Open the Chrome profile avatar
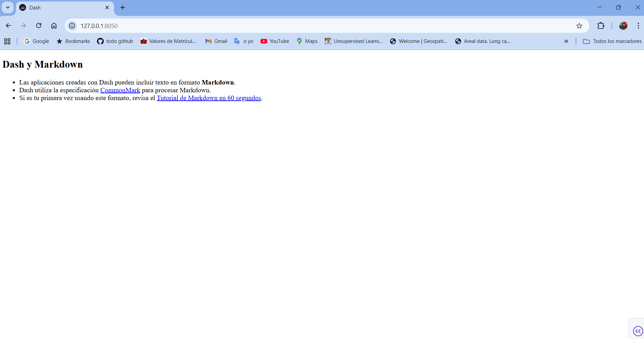 623,26
